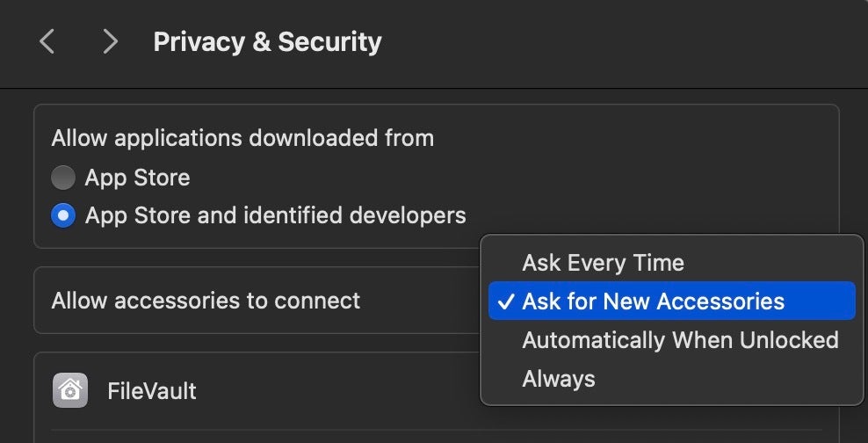Screen dimensions: 868x443
Task: Pick Automatically When Unlocked in the popup
Action: coord(680,340)
